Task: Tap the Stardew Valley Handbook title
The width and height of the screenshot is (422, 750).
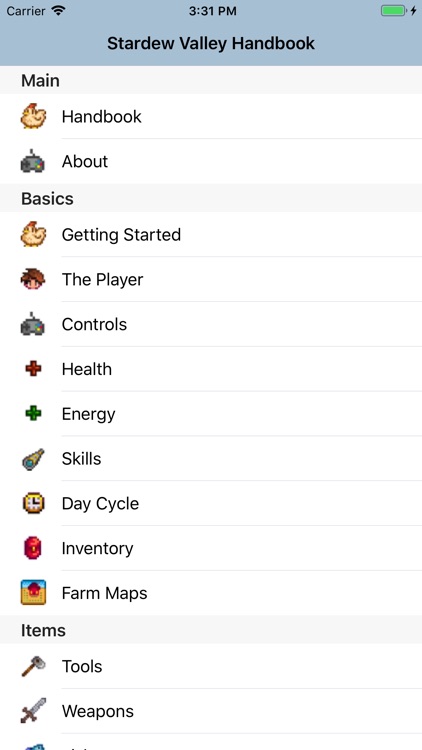Action: (211, 43)
